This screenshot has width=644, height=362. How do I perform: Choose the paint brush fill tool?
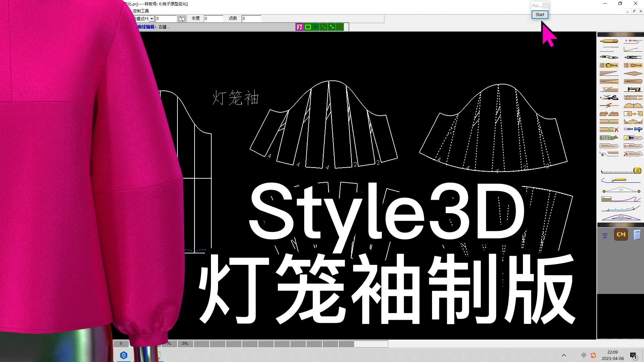633,138
